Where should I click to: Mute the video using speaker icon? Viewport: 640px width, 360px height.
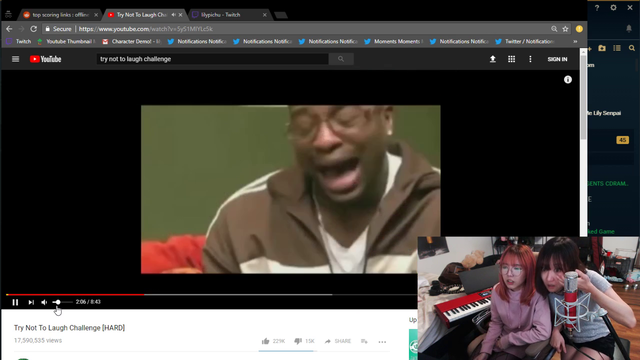pos(44,302)
